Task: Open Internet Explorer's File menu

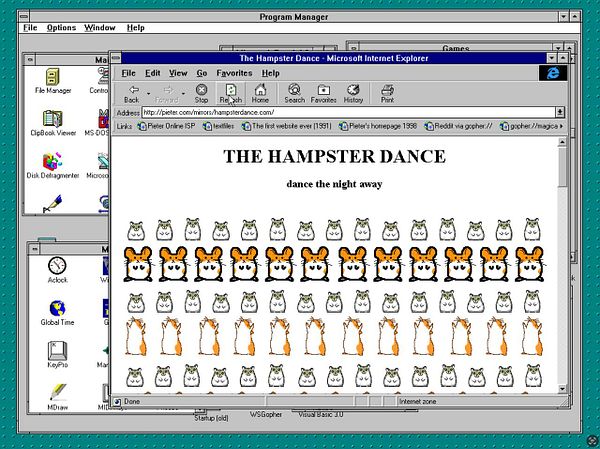Action: click(x=128, y=73)
